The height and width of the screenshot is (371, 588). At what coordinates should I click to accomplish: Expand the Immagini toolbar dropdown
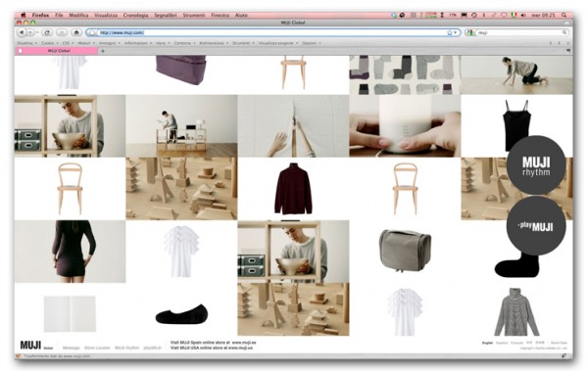[110, 43]
